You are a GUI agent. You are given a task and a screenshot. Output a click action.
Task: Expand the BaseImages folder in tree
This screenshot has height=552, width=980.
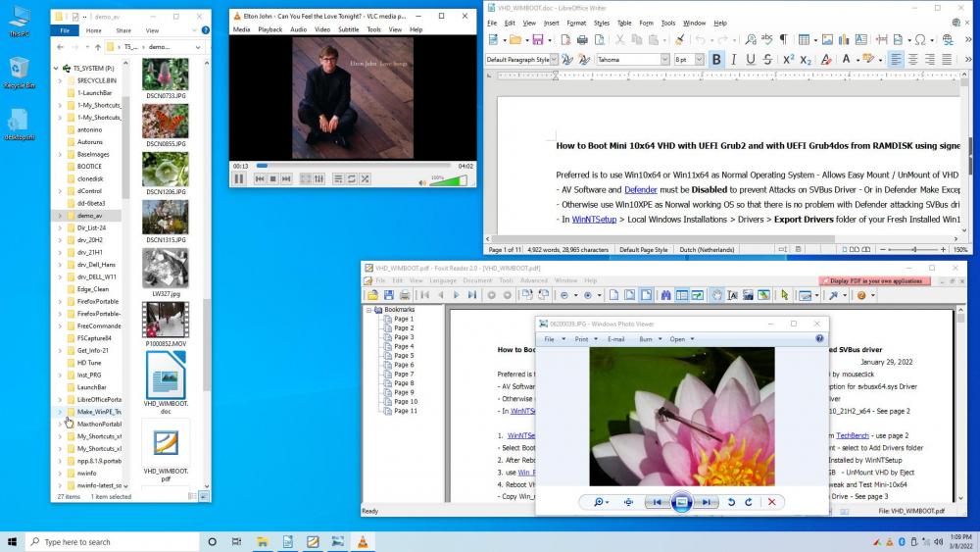[60, 154]
